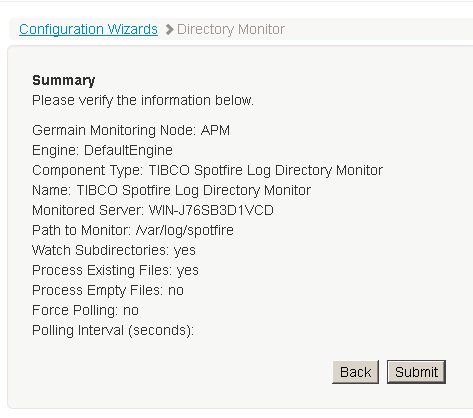Image resolution: width=473 pixels, height=418 pixels.
Task: Click the Force Polling: no line
Action: 85,310
